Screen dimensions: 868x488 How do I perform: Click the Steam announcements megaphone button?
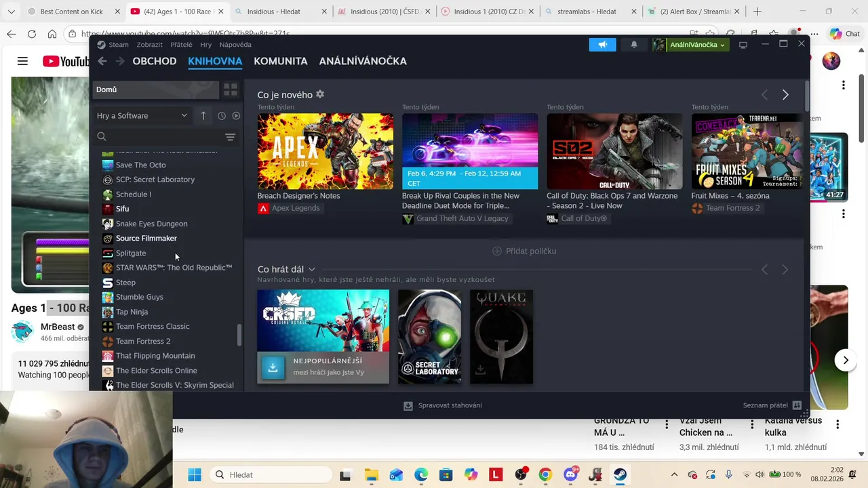[x=602, y=45]
